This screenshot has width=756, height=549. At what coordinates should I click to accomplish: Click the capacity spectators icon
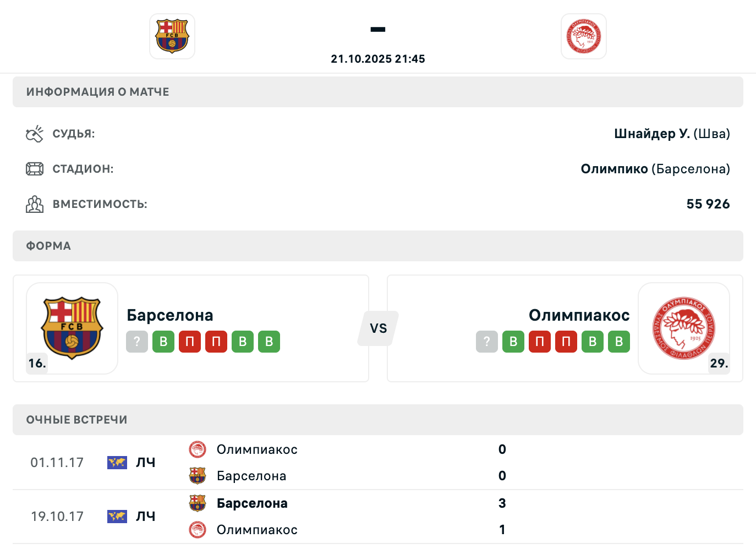coord(34,204)
